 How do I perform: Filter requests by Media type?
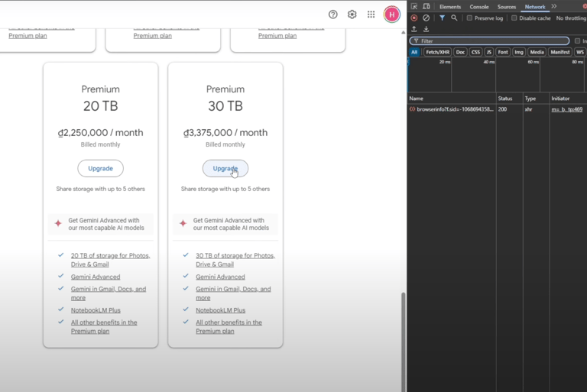537,52
